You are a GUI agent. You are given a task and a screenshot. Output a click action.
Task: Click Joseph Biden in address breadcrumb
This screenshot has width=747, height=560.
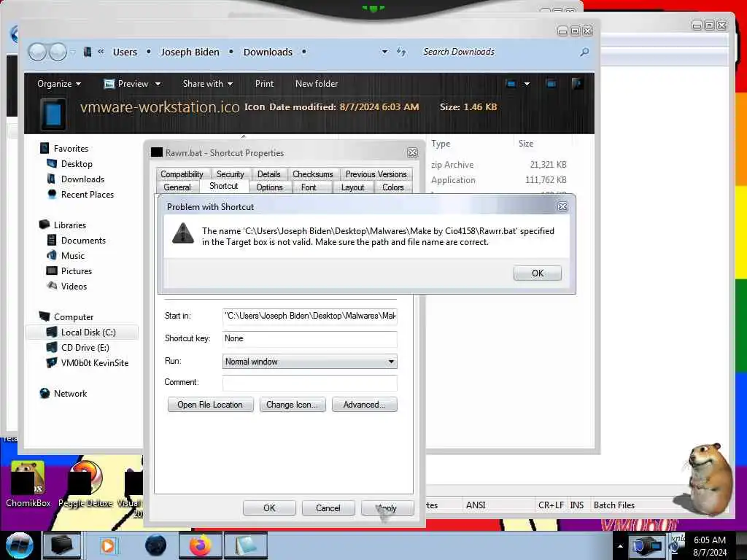[x=190, y=52]
